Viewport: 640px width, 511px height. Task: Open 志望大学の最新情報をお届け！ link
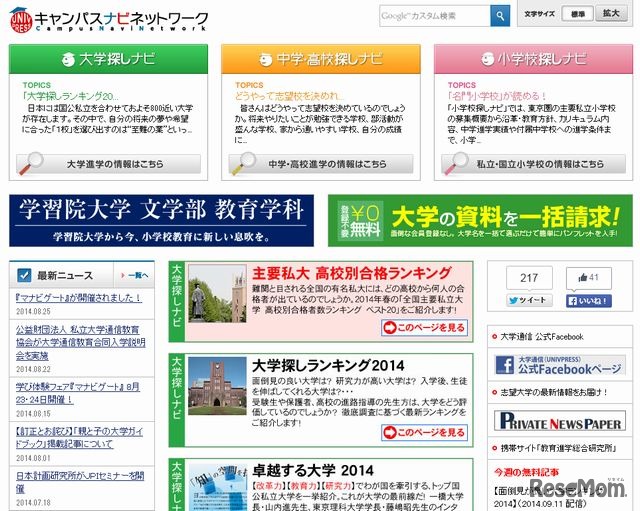point(554,393)
